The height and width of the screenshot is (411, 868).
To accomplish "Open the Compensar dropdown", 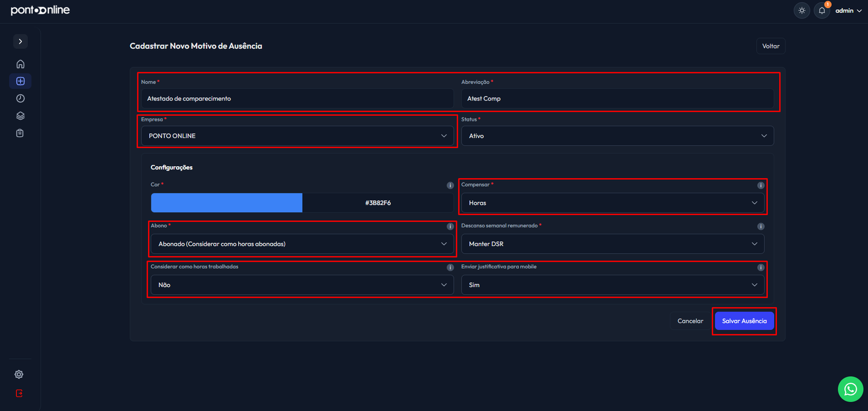I will click(x=612, y=203).
